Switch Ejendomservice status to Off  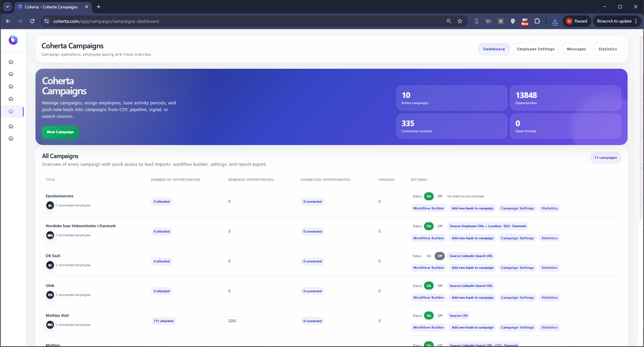coord(440,196)
